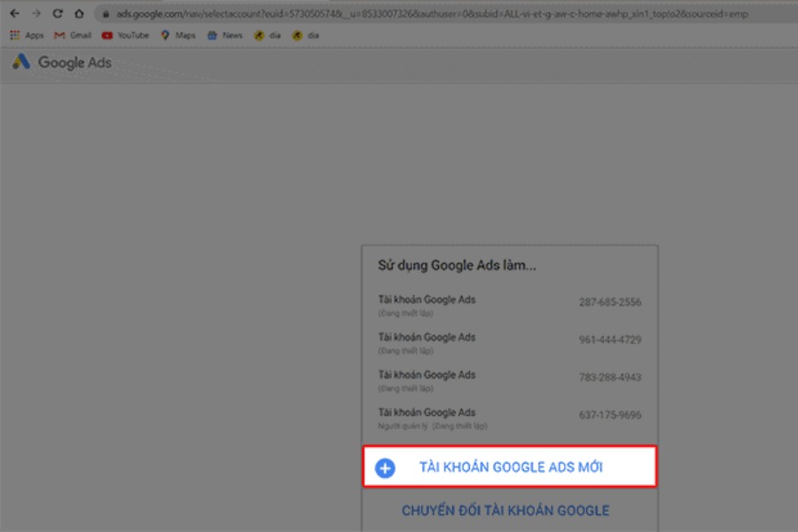The height and width of the screenshot is (532, 798).
Task: Go back with the browser back arrow
Action: (14, 14)
